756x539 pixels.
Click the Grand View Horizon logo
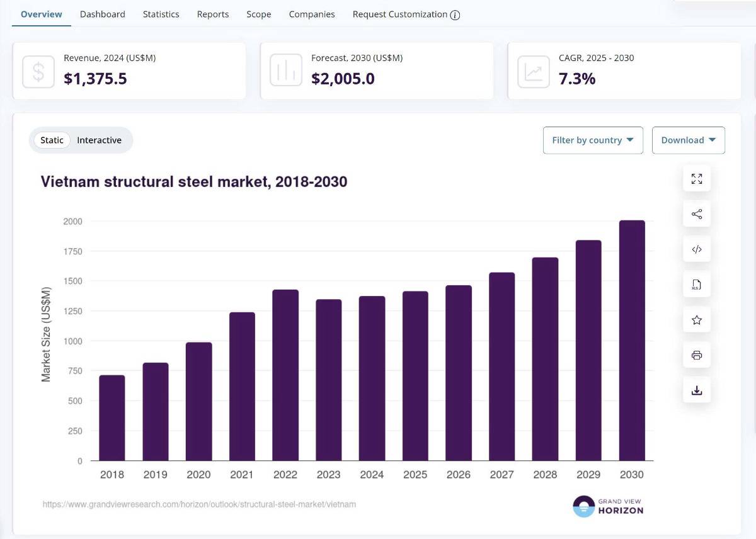[608, 506]
